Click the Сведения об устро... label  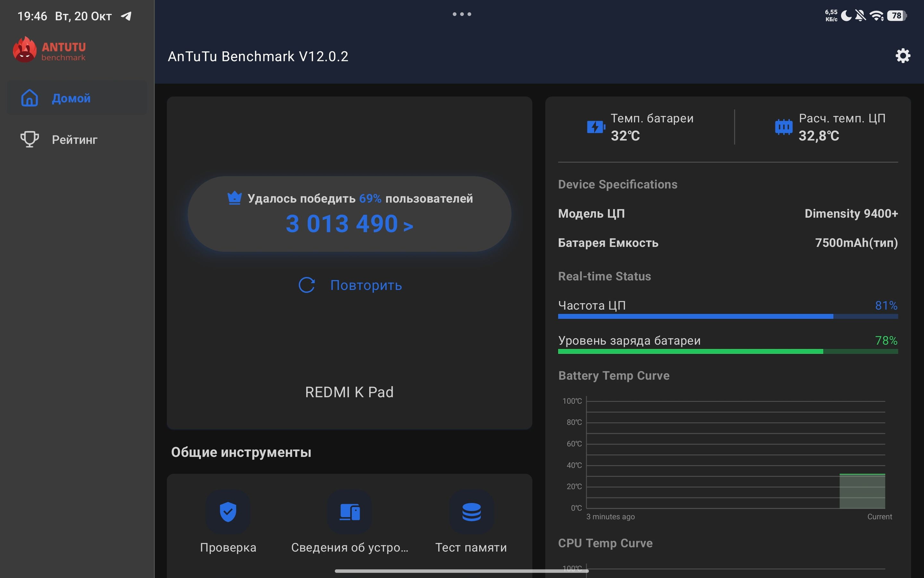(x=350, y=547)
